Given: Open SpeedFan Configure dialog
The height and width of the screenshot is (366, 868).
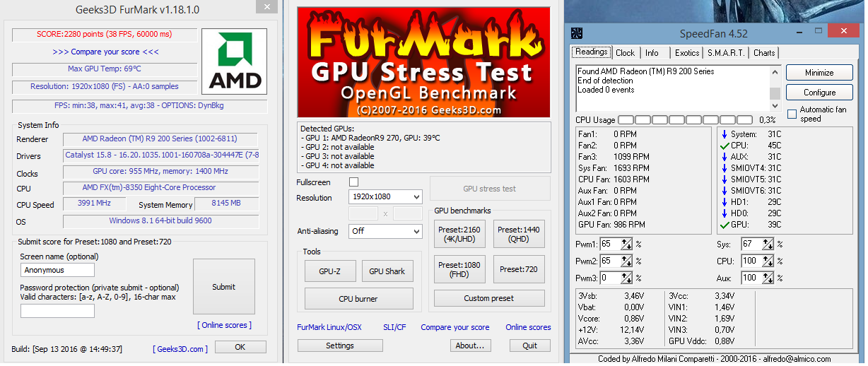Looking at the screenshot, I should (819, 93).
